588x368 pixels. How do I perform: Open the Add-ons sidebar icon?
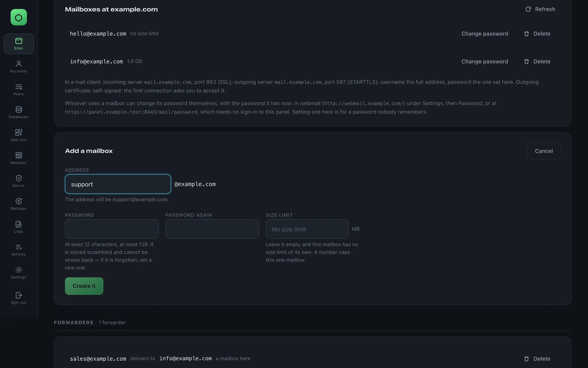[x=19, y=132]
